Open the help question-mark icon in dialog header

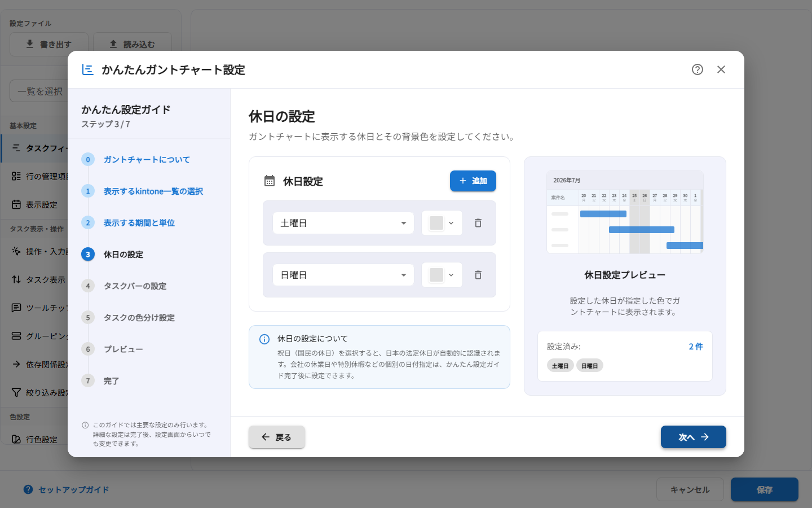pos(698,69)
